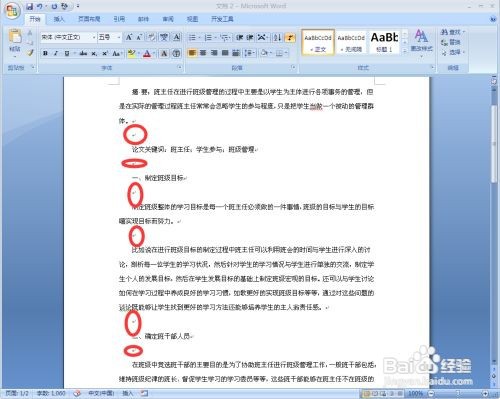
Task: Open Word Help (blue question mark)
Action: tap(493, 19)
